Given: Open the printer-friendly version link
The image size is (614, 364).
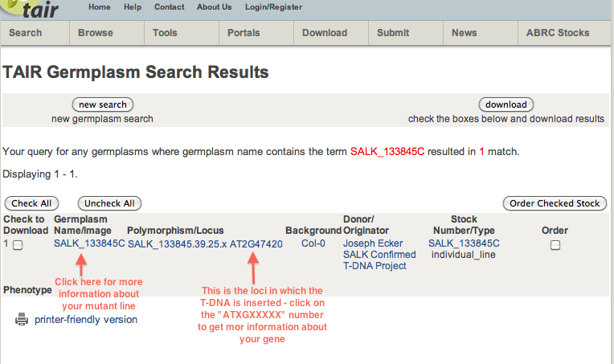Looking at the screenshot, I should pos(86,319).
